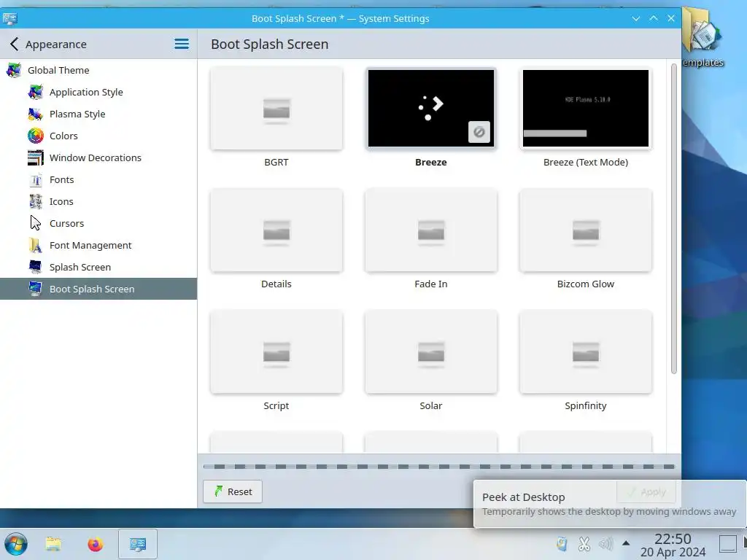This screenshot has width=747, height=560.
Task: Select the Script boot splash thumbnail
Action: click(x=276, y=352)
